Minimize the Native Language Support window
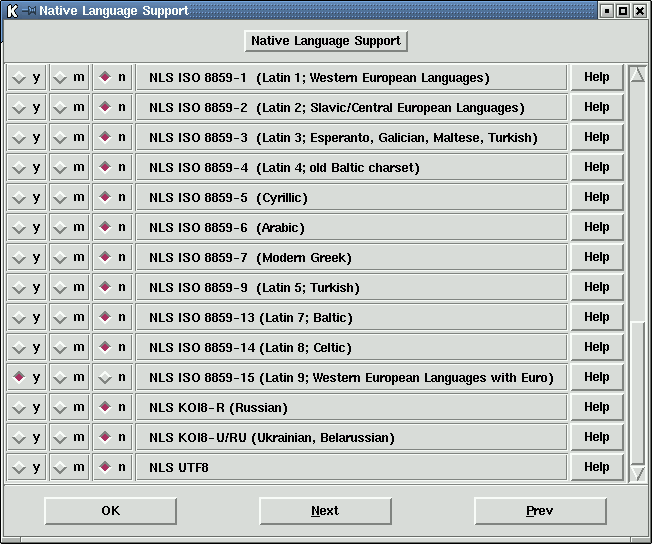Screen dimensions: 652x544 [x=607, y=10]
